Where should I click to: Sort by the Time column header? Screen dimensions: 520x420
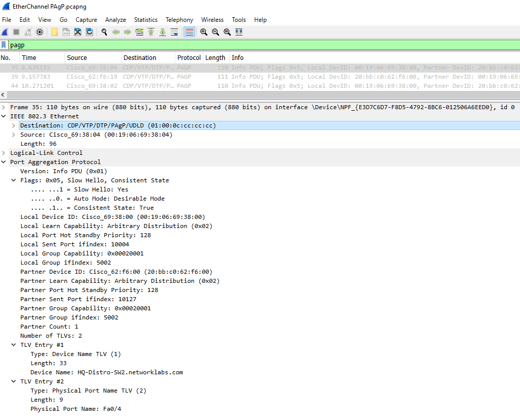pos(43,57)
